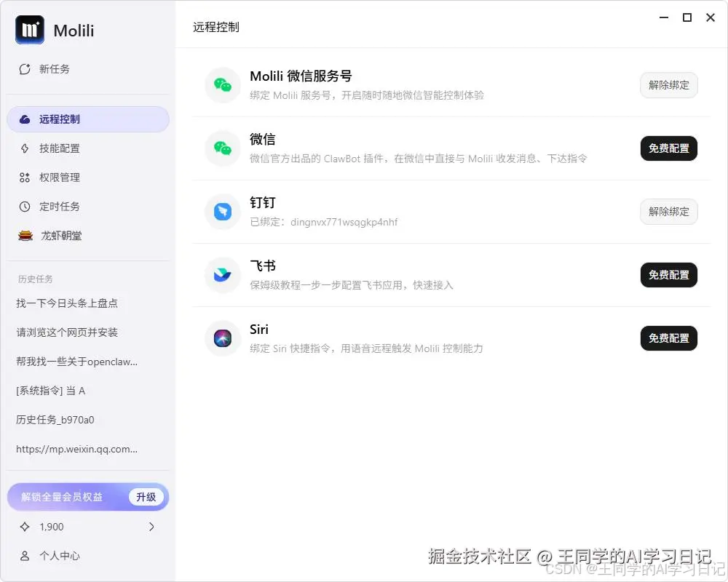
Task: Click the new task refresh icon
Action: coord(25,69)
